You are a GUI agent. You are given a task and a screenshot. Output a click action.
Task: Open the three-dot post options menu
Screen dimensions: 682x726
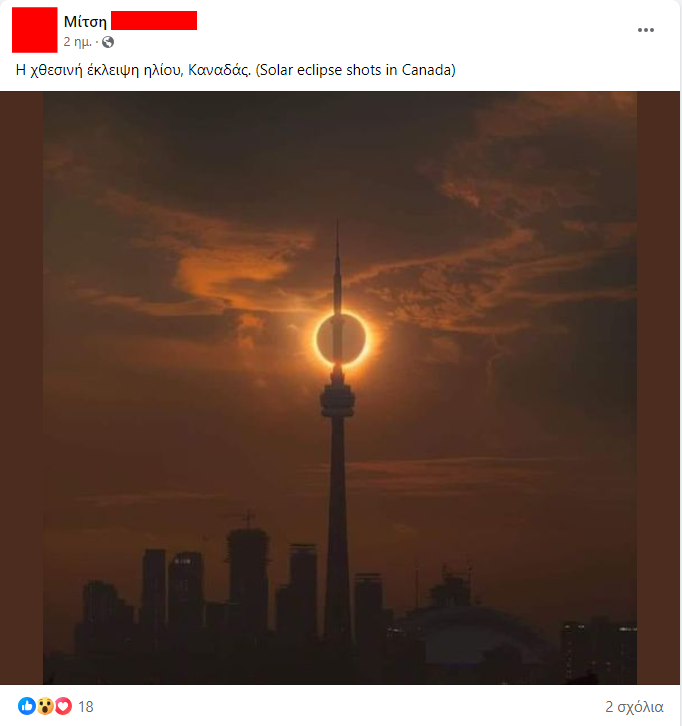(645, 30)
